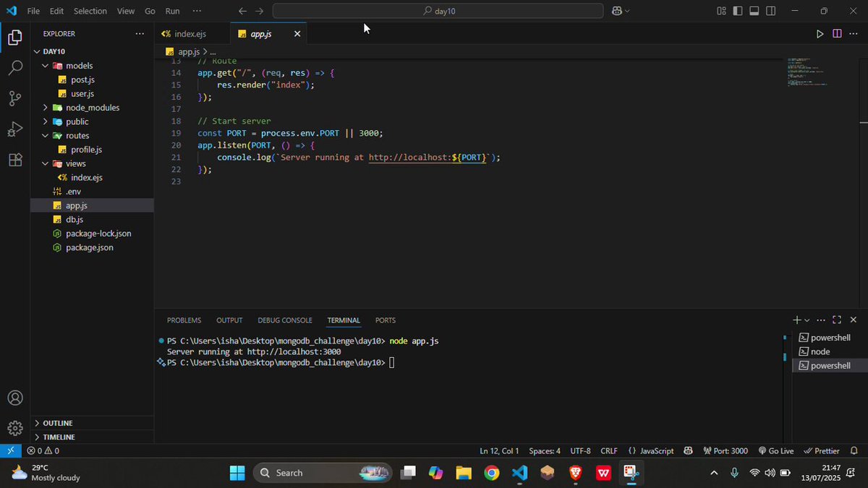Open the localhost link in code
The height and width of the screenshot is (488, 868).
pos(429,157)
